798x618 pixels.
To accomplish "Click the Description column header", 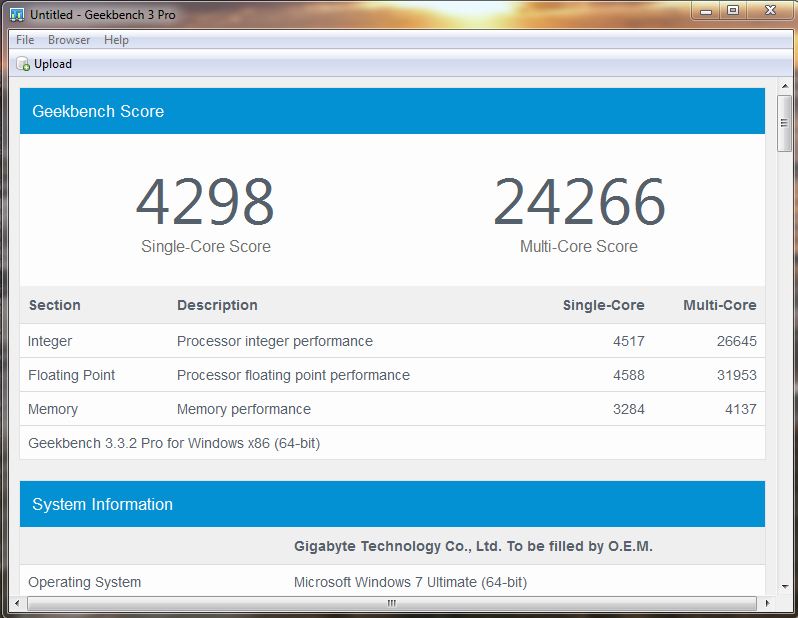I will [x=217, y=305].
